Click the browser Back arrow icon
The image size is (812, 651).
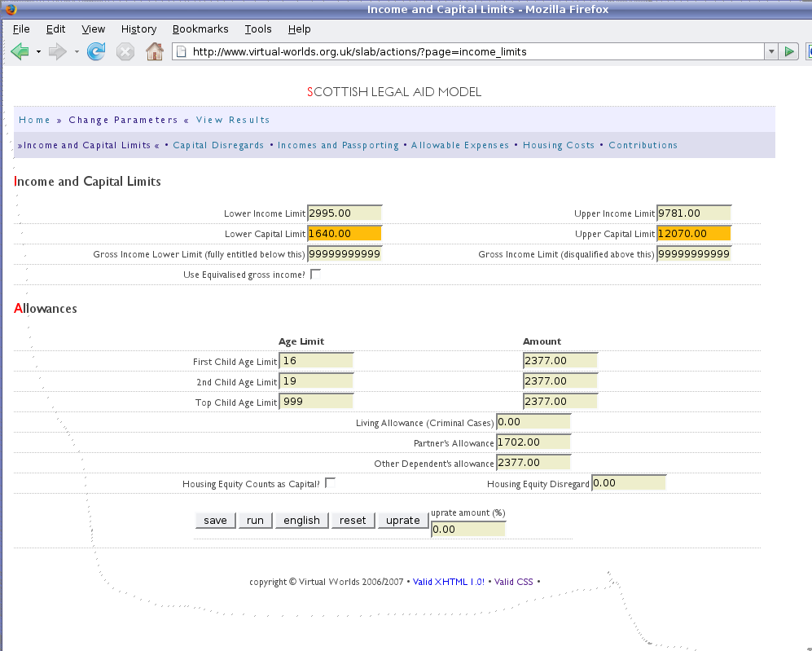20,52
